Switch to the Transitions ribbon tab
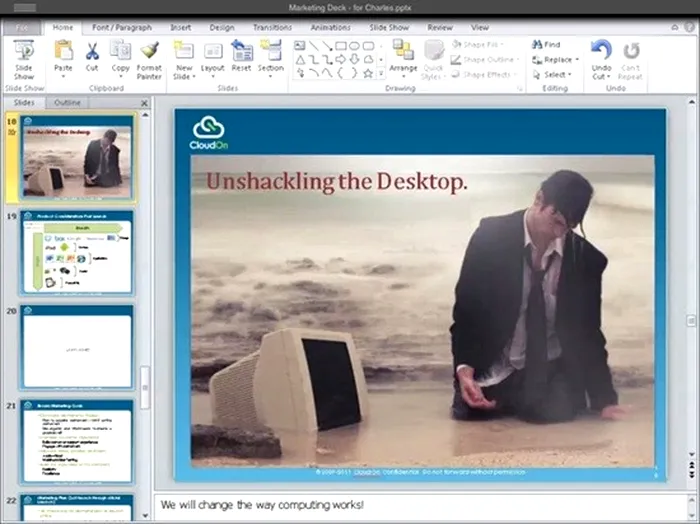 (x=272, y=28)
